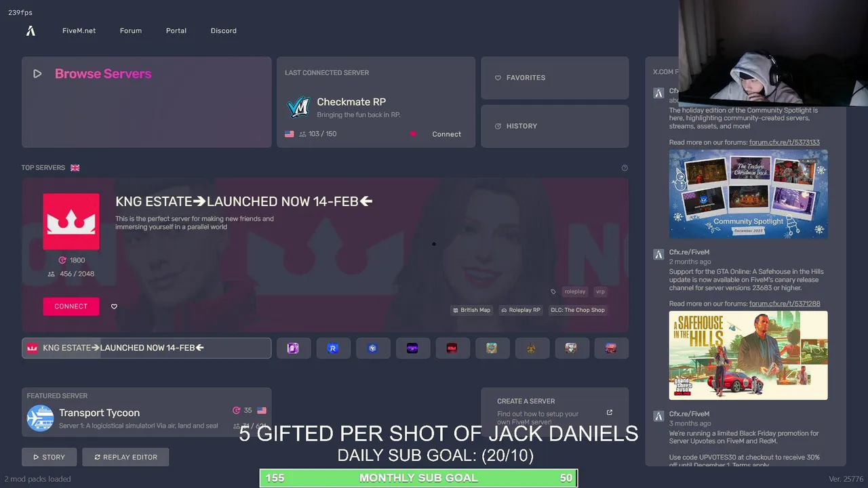Image resolution: width=868 pixels, height=488 pixels.
Task: Click the DLC: The Chop Shop label
Action: (578, 310)
